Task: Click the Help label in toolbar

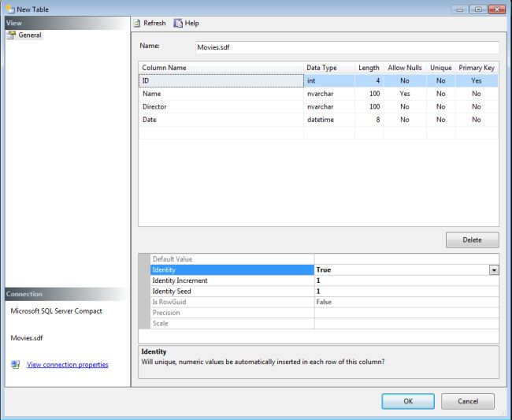Action: (191, 23)
